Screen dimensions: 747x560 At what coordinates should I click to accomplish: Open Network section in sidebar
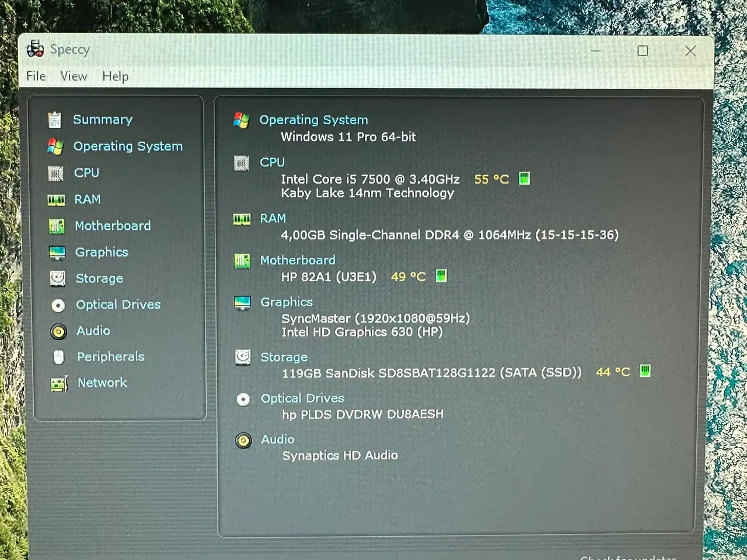(102, 383)
